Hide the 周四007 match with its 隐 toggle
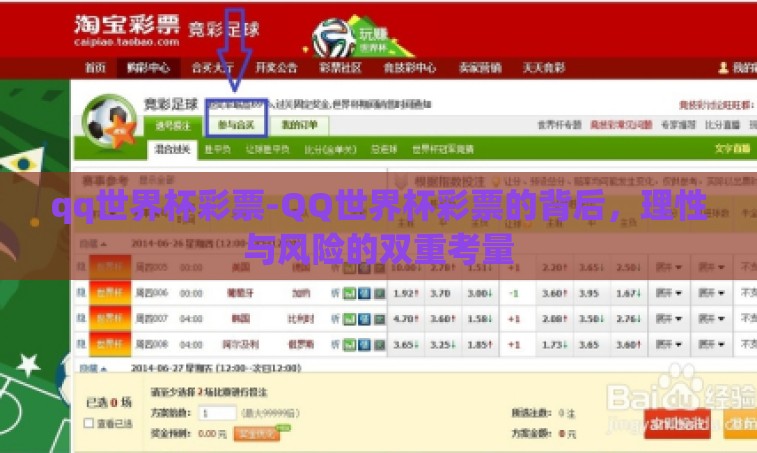The image size is (757, 453). [81, 318]
